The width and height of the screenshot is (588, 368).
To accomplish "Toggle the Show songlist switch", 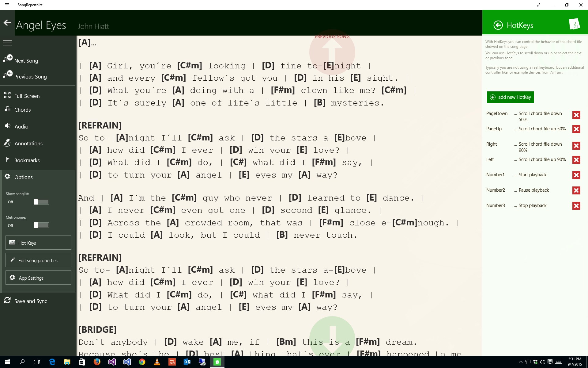I will (x=41, y=202).
